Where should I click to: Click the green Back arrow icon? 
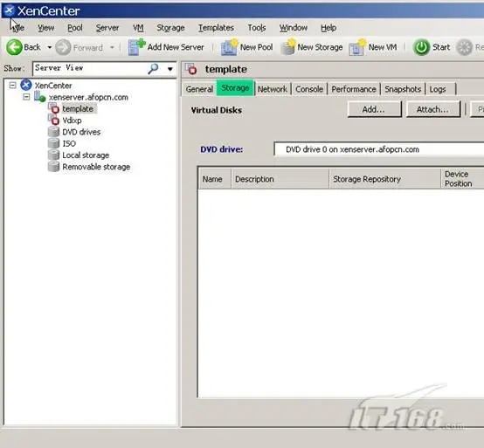tap(14, 47)
